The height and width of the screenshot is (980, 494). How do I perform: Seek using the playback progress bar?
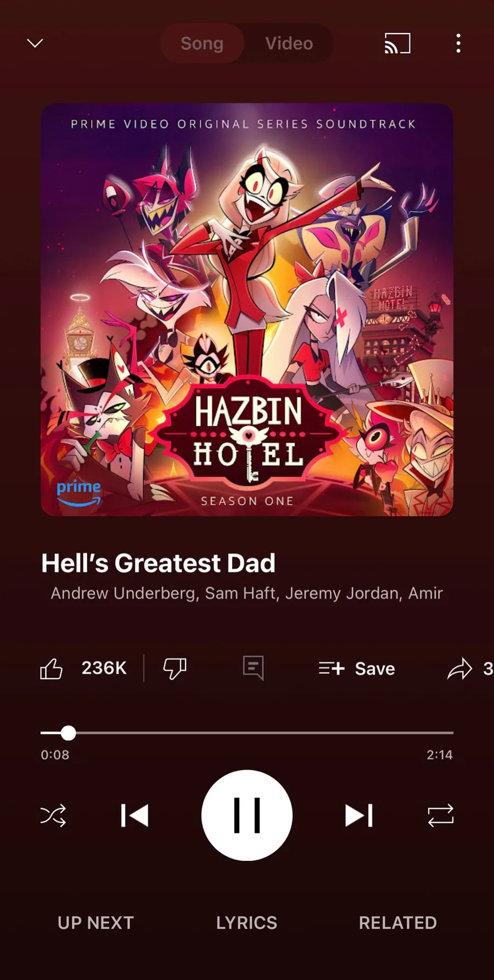click(247, 733)
